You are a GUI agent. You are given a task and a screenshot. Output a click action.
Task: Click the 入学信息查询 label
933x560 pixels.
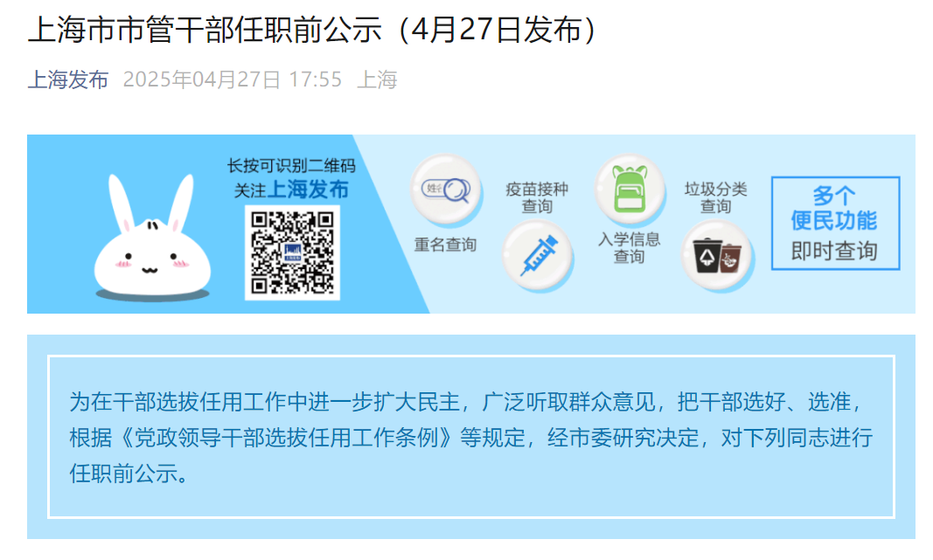coord(629,248)
